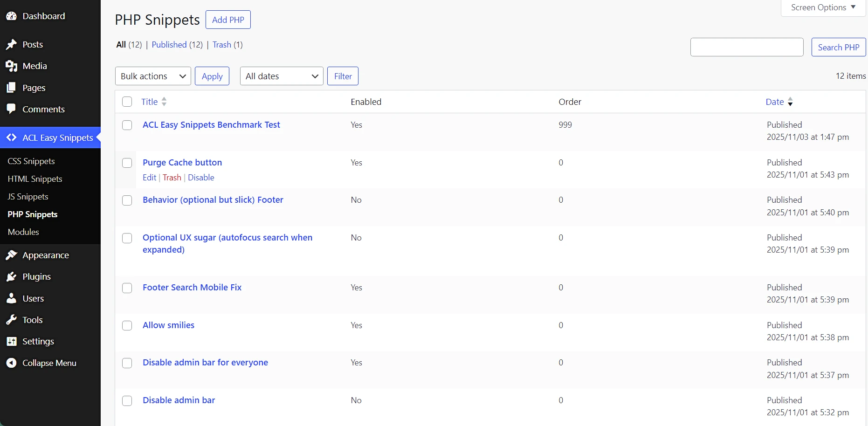The height and width of the screenshot is (426, 868).
Task: Tick the select-all checkbox beside Title
Action: 127,102
